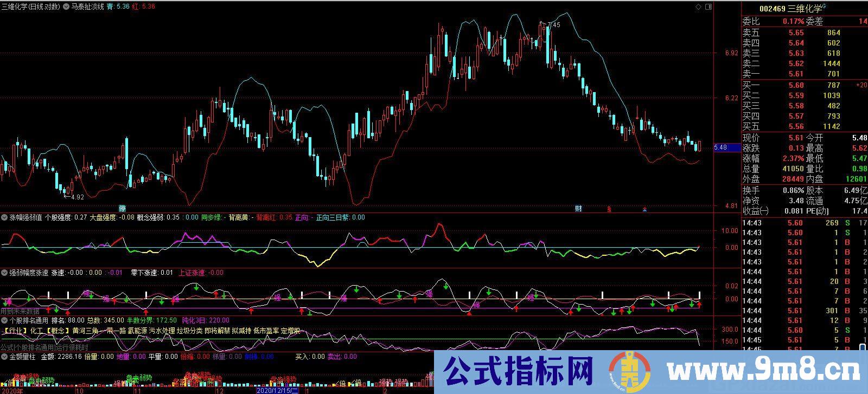Viewport: 868px width, 394px height.
Task: Click the +20 change indicator beside 买一
Action: coord(861,85)
